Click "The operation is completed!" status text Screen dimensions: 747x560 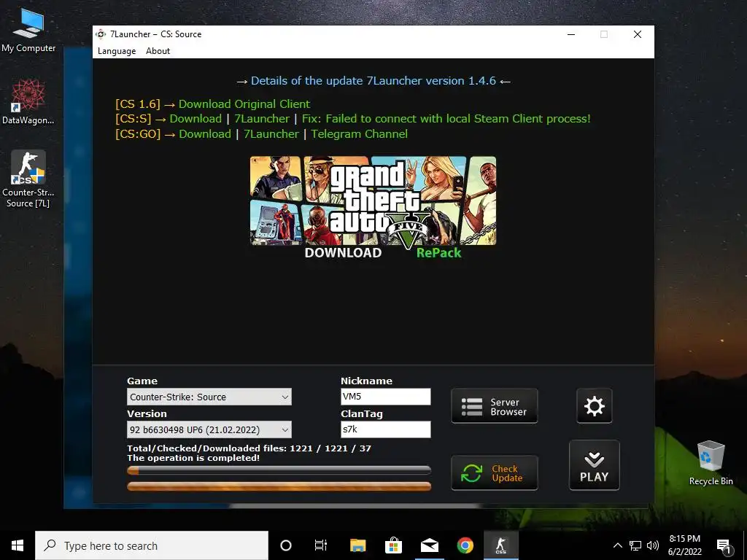click(x=193, y=458)
